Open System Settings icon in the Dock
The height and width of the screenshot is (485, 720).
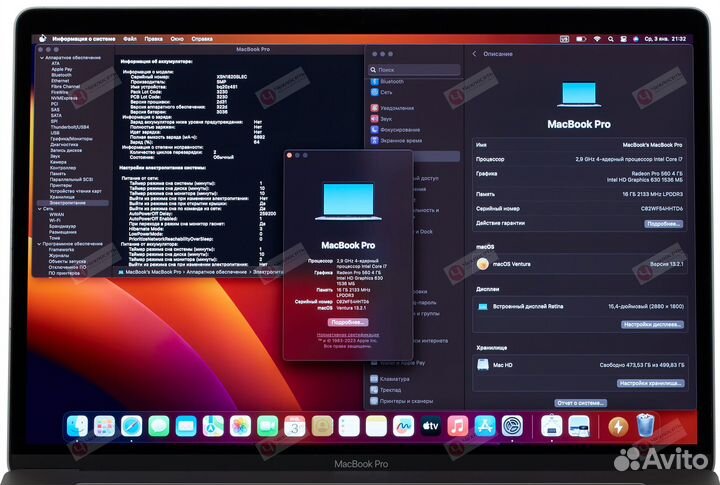pos(512,426)
